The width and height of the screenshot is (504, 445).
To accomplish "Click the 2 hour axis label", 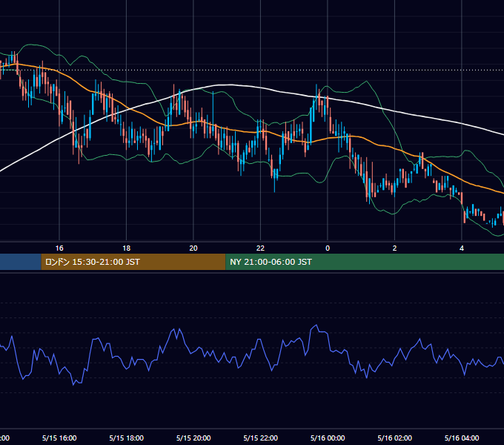I will click(x=394, y=248).
